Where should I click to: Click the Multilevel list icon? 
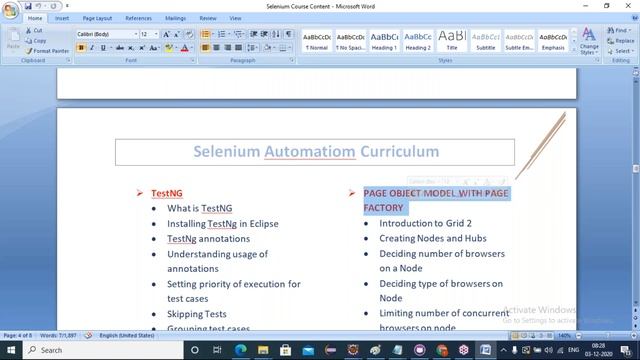pyautogui.click(x=238, y=34)
